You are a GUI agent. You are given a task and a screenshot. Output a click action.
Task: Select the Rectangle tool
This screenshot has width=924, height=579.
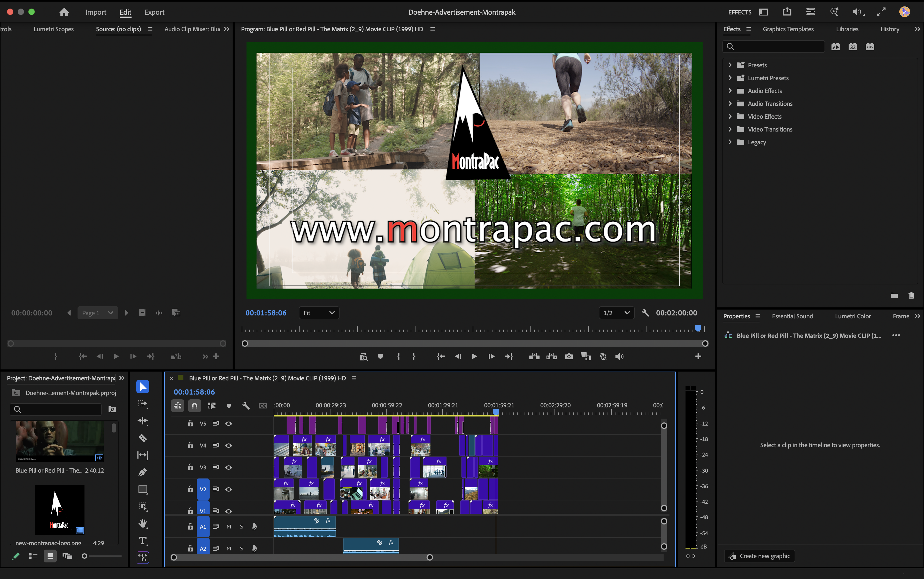(143, 489)
